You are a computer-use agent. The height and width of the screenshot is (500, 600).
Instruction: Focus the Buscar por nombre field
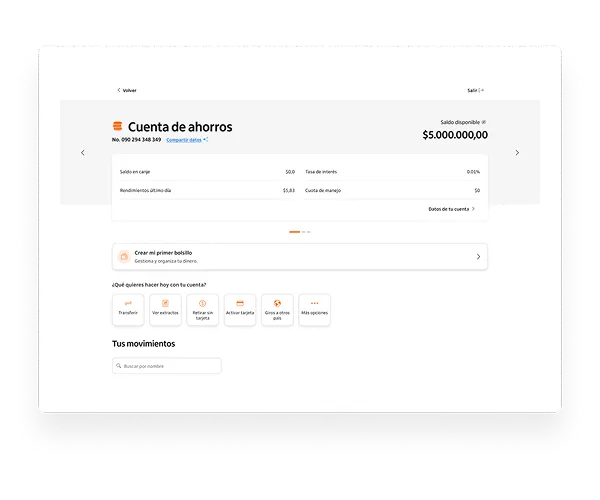(x=167, y=366)
